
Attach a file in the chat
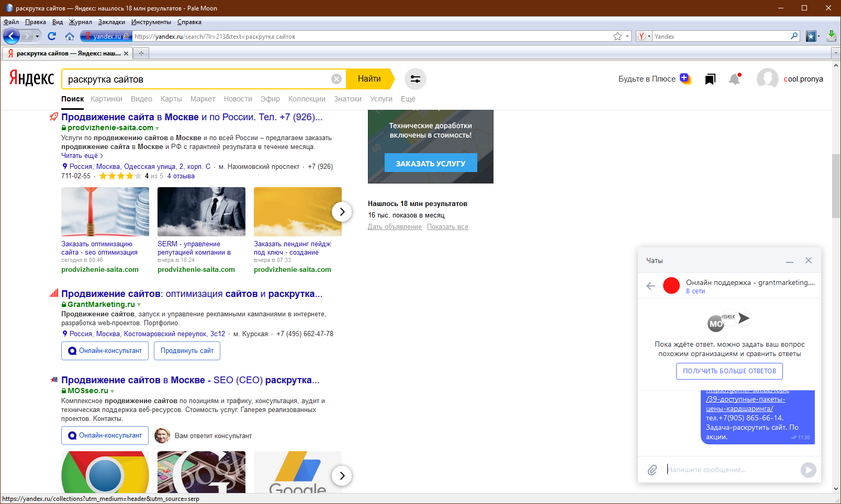click(x=652, y=470)
